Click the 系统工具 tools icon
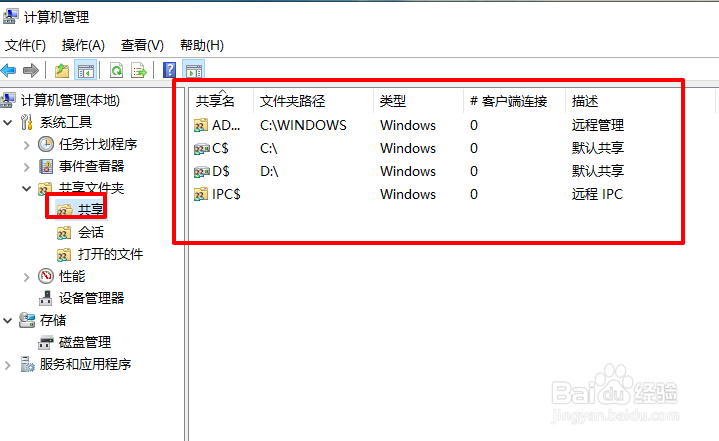The height and width of the screenshot is (441, 719). [27, 122]
